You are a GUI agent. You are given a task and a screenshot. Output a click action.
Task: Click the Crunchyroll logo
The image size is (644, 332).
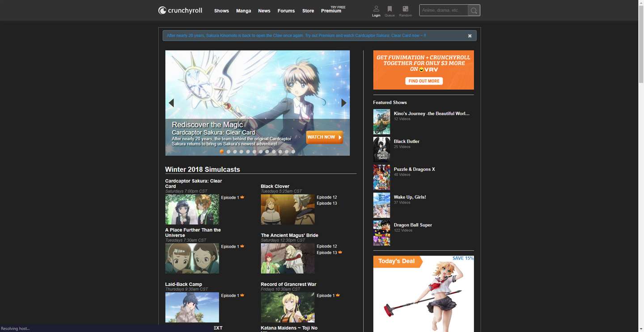(x=180, y=10)
